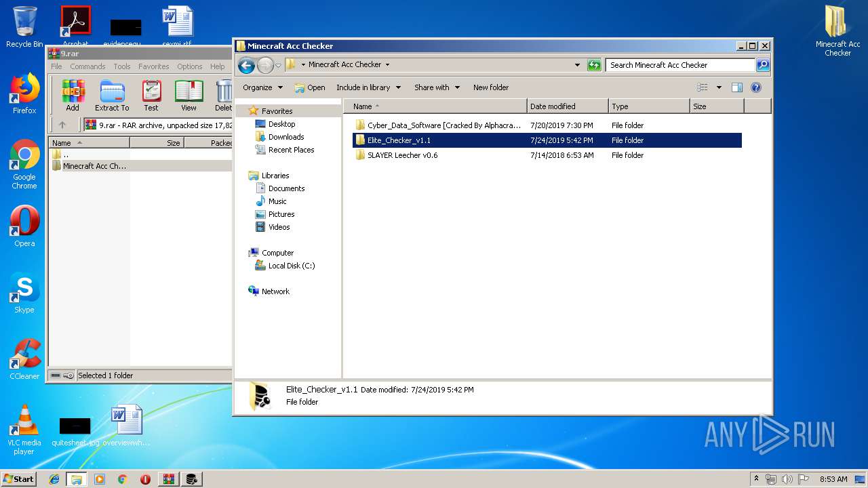Click the WinRAR Extract To icon
This screenshot has height=488, width=868.
[112, 96]
